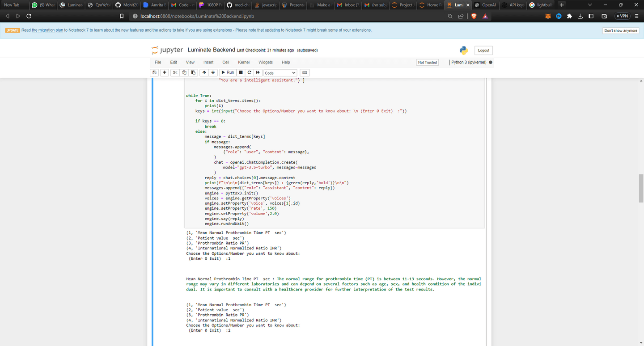Switch to the New Tab tab

click(13, 5)
